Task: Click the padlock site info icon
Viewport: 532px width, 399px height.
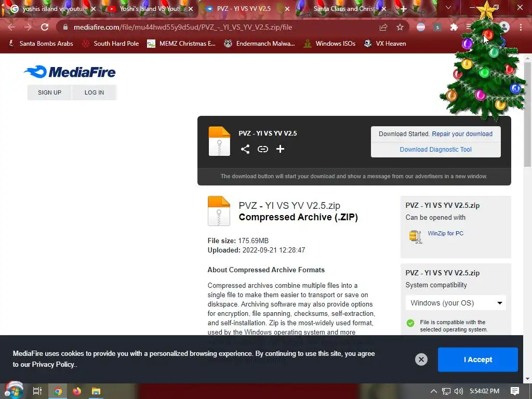Action: (x=65, y=27)
